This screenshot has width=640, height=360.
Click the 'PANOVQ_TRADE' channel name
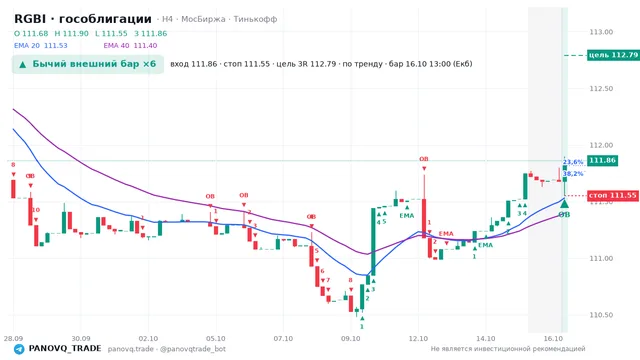click(x=65, y=349)
